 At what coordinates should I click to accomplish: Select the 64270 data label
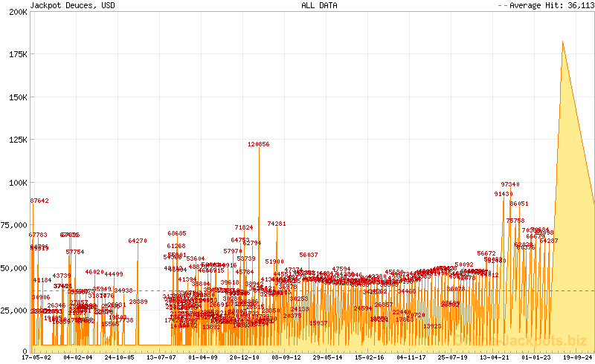tap(138, 241)
